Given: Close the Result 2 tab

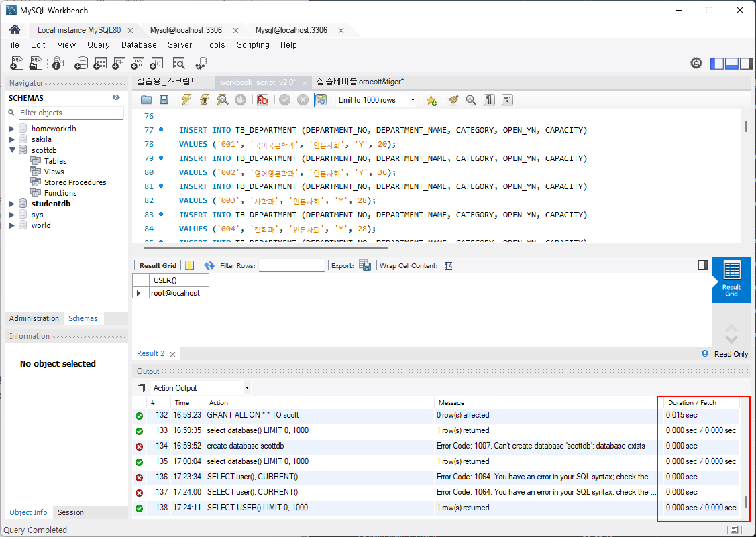Looking at the screenshot, I should click(x=172, y=354).
